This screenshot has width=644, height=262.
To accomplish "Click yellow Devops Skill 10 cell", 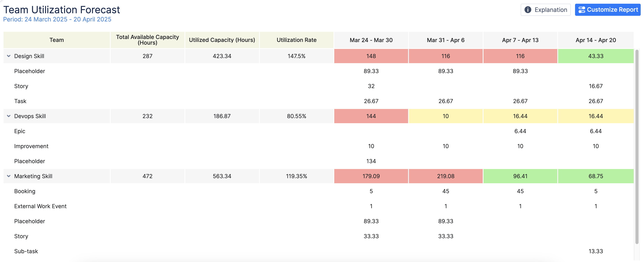I will click(446, 116).
